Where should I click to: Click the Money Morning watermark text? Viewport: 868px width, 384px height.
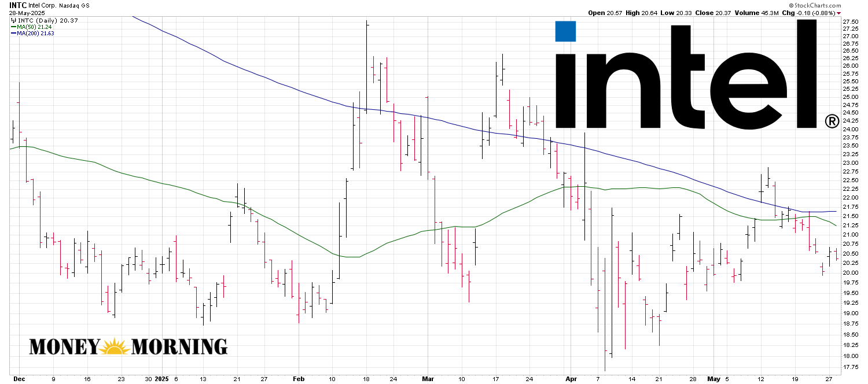(128, 346)
